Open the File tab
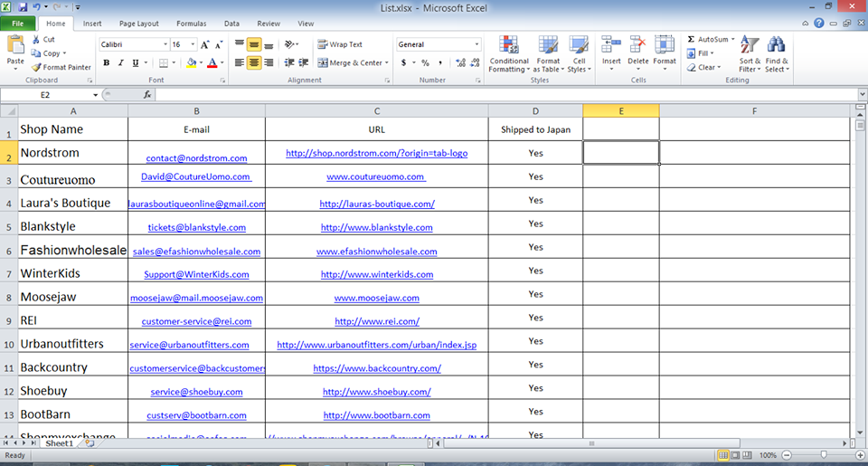 pos(18,24)
